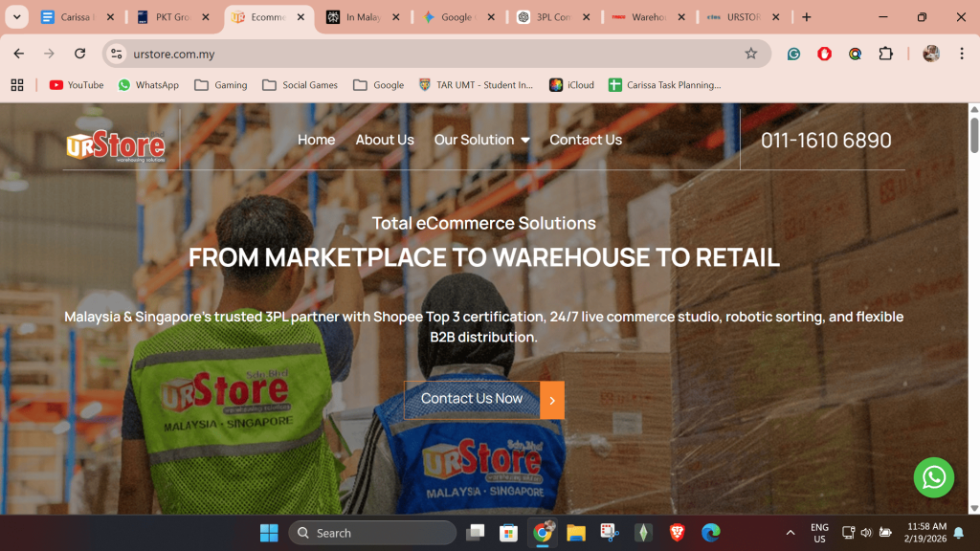Open the floating WhatsApp chat bubble
980x551 pixels.
pyautogui.click(x=934, y=478)
